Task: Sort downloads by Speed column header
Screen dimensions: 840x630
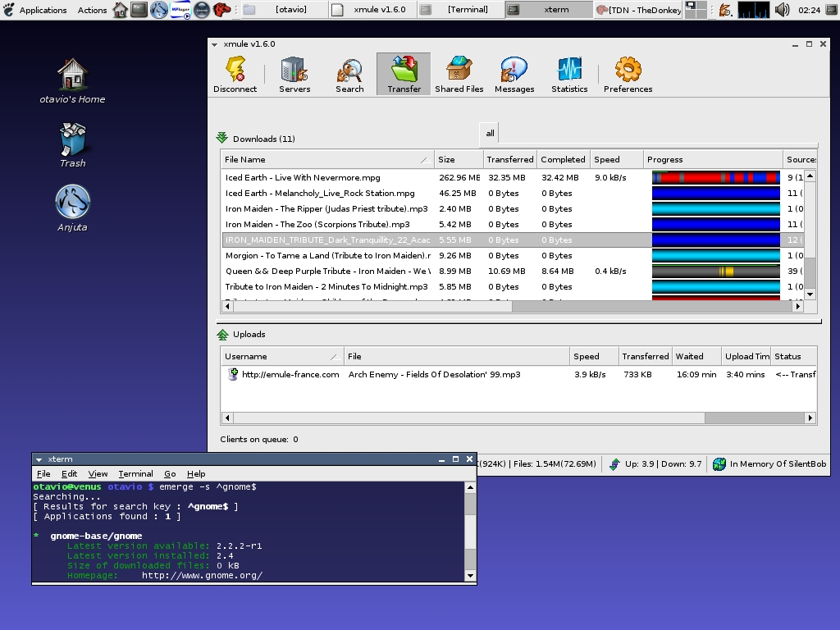Action: coord(617,159)
